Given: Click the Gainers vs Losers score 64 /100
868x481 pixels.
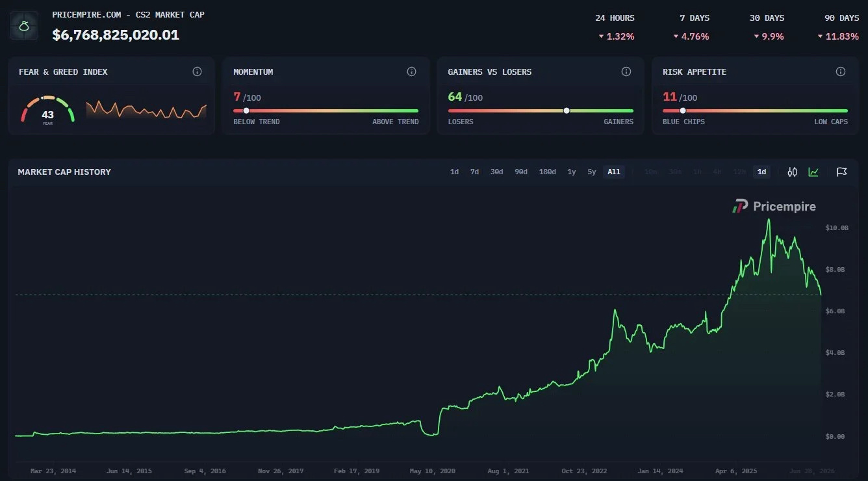Looking at the screenshot, I should [x=465, y=97].
